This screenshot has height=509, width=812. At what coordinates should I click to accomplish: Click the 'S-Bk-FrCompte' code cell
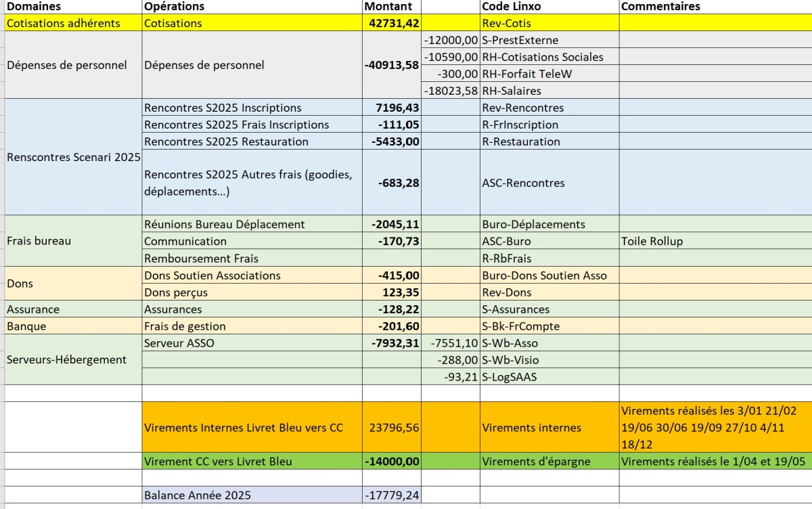(549, 326)
